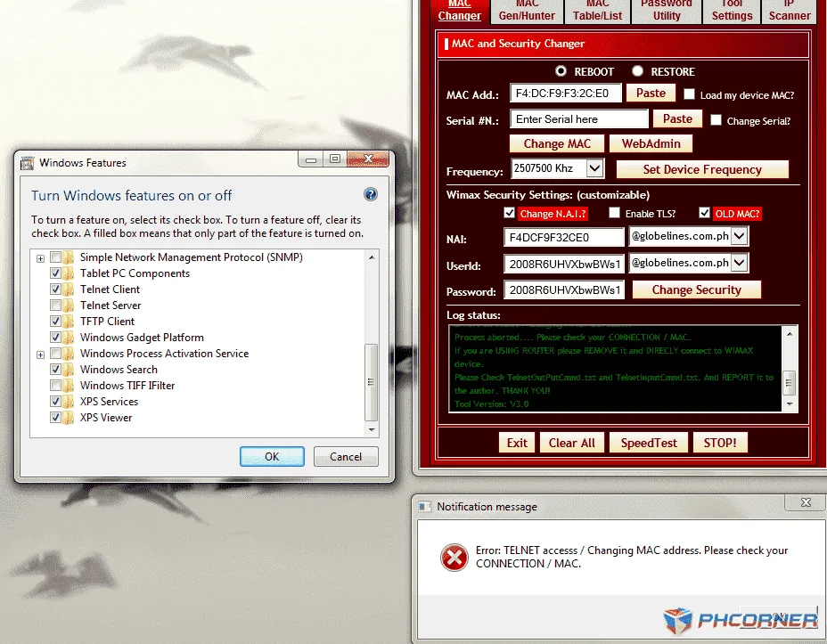
Task: Uncheck the OLD MAC checkbox
Action: click(x=704, y=212)
